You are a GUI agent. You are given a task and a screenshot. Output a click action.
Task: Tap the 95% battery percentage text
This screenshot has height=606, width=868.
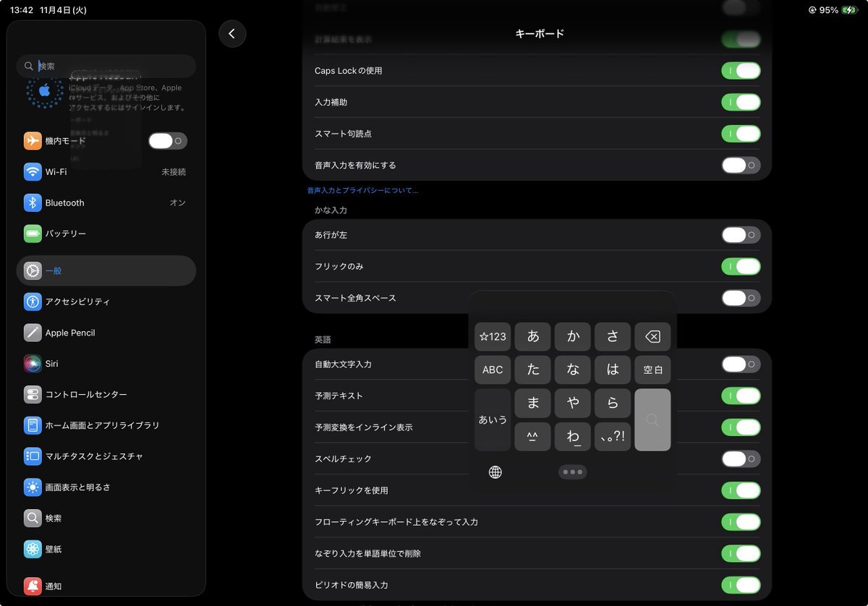click(829, 10)
